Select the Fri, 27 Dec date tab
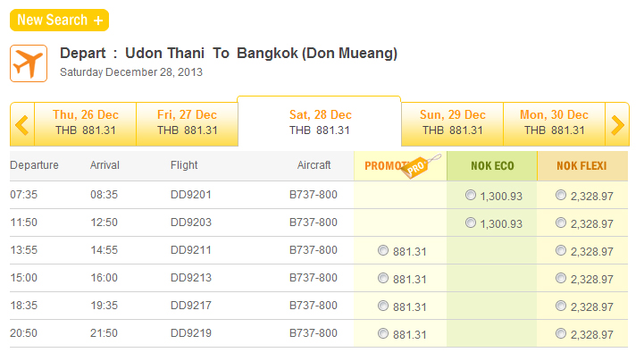The image size is (644, 361). point(187,122)
